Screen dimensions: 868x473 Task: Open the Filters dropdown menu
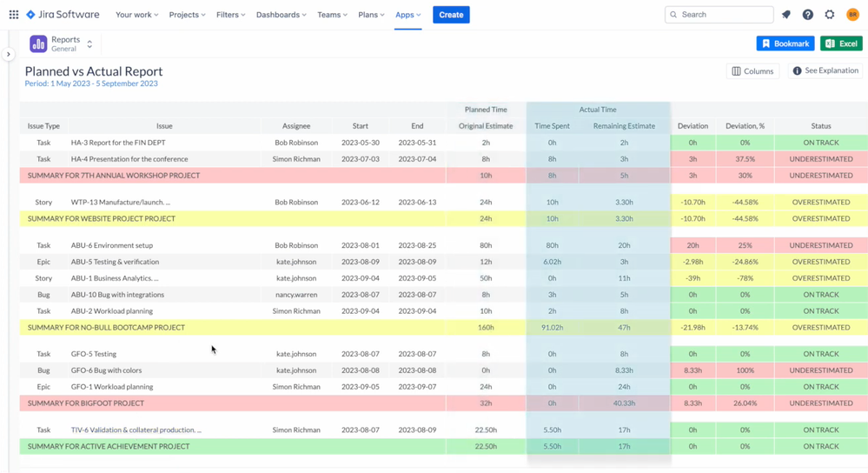coord(230,15)
